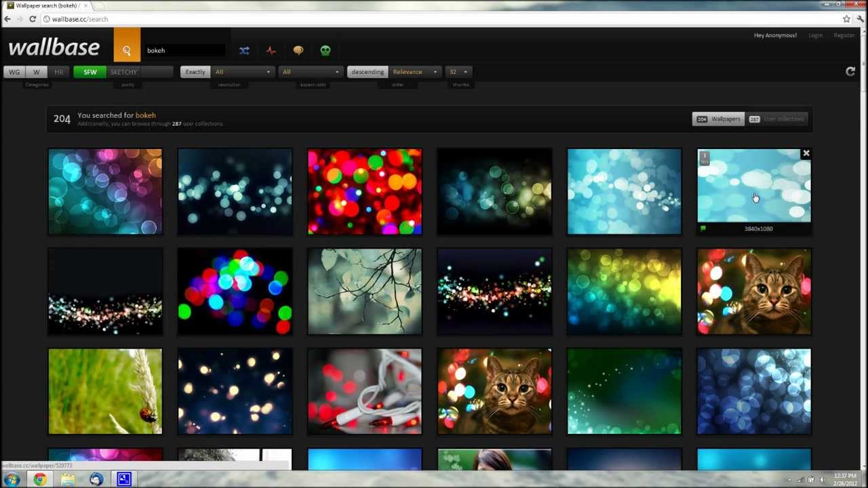Screen dimensions: 868x488
Task: Click the favorites counter badge on hovered wallpaper
Action: 705,157
